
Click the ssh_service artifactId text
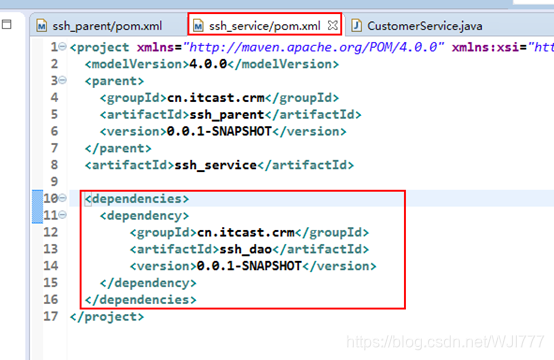tap(216, 165)
